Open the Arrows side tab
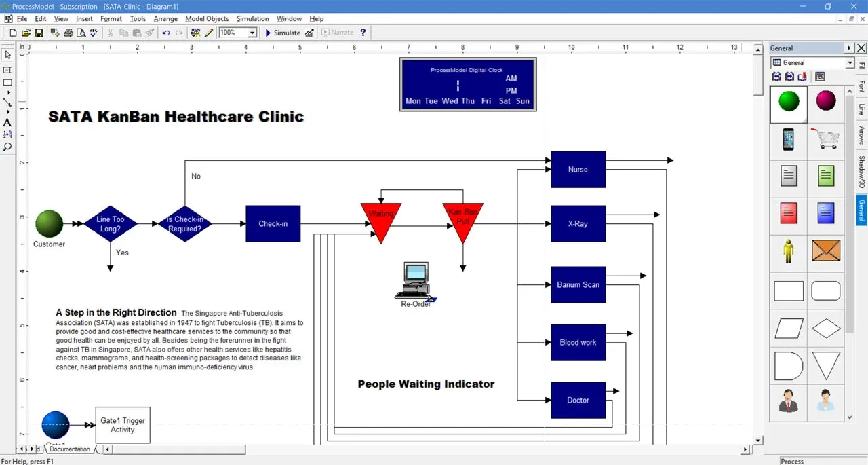Viewport: 868px width, 465px height. tap(861, 135)
